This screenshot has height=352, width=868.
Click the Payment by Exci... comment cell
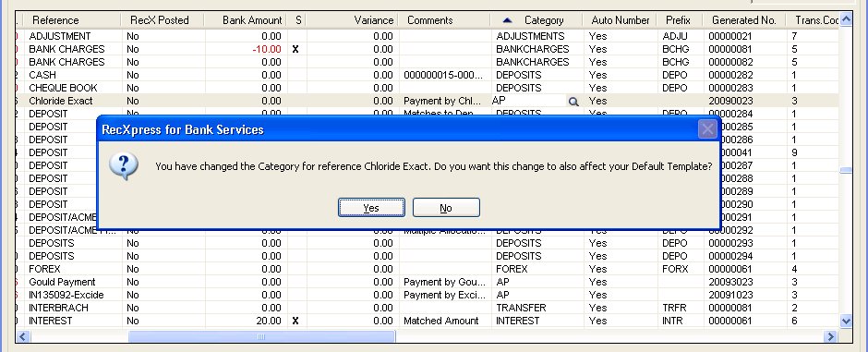pos(444,295)
